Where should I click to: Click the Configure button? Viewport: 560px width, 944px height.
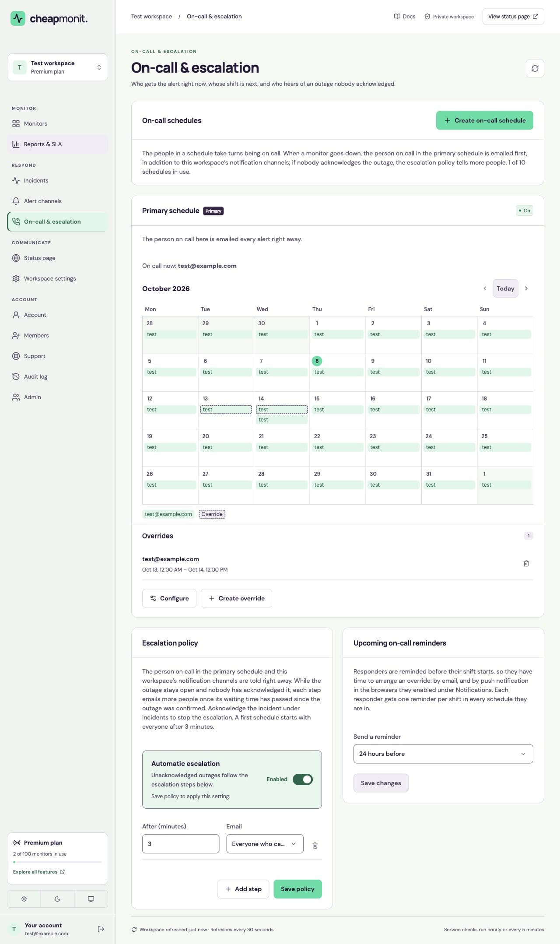point(169,598)
